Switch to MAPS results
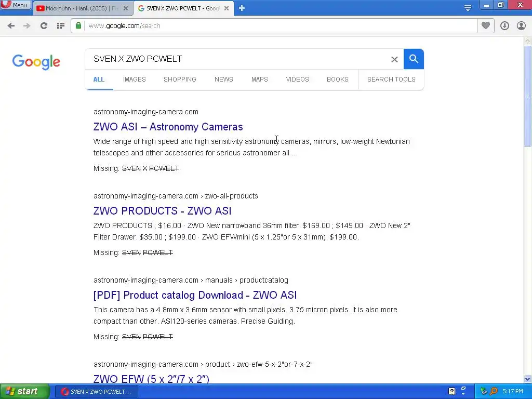The image size is (532, 399). 260,79
